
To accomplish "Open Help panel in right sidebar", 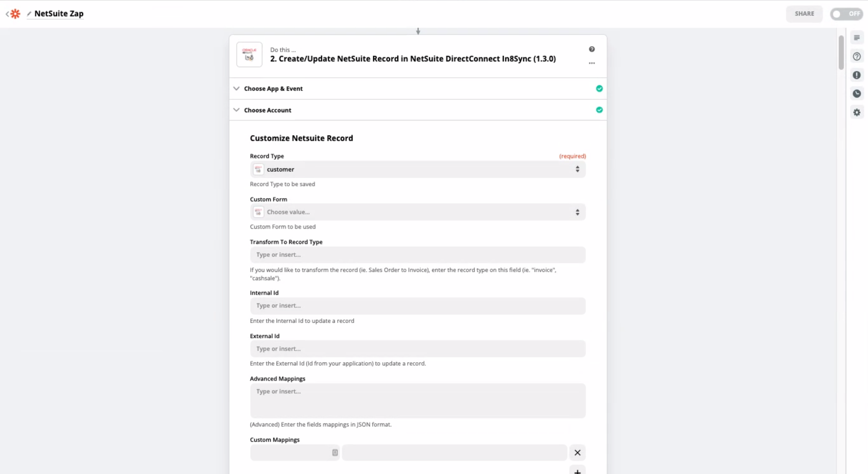I will [x=857, y=56].
